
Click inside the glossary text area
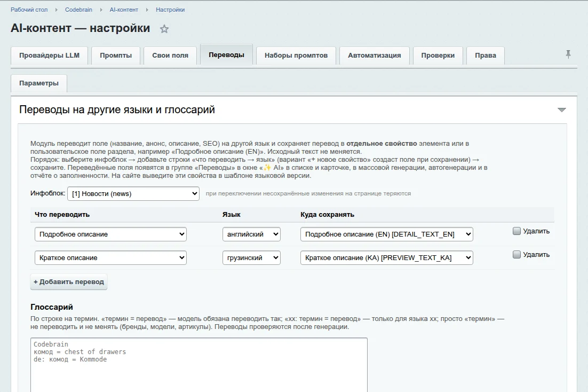(x=198, y=365)
